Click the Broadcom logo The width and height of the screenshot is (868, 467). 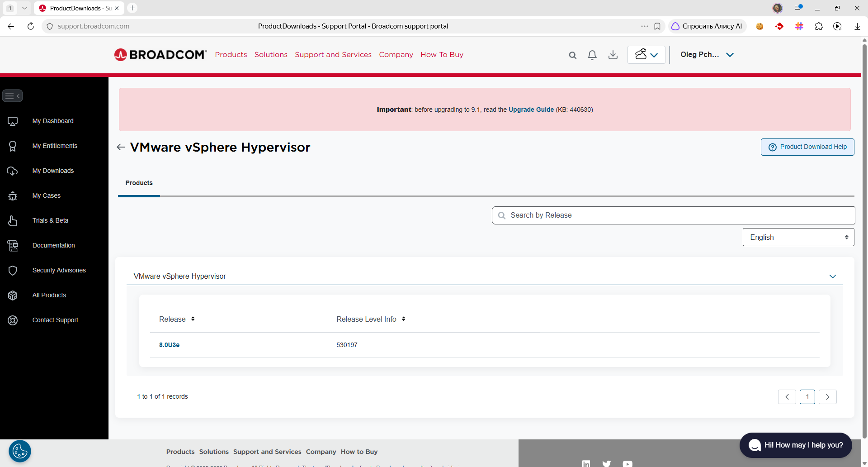(160, 55)
